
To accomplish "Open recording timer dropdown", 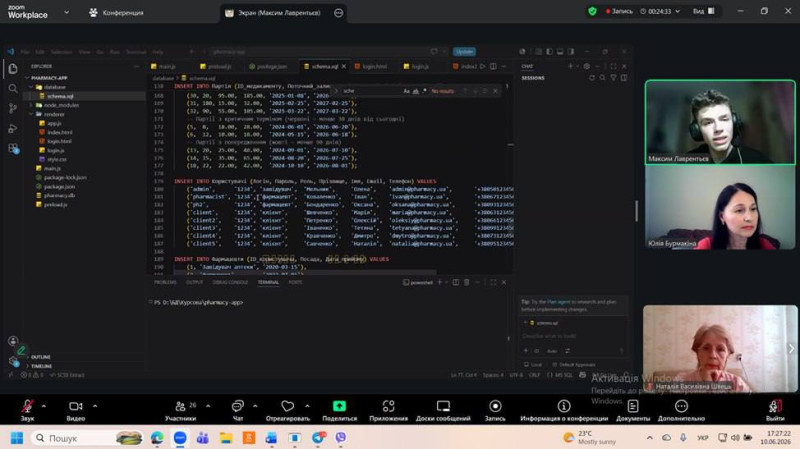I will (678, 11).
